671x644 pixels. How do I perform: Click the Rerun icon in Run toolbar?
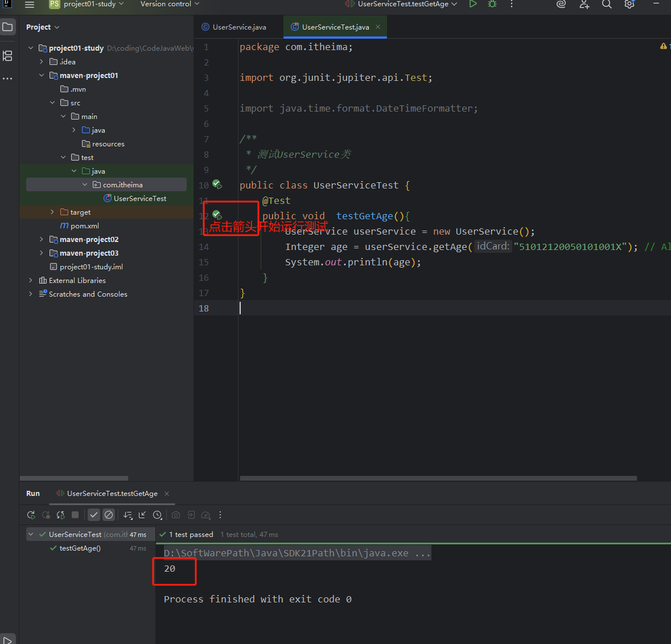coord(31,515)
